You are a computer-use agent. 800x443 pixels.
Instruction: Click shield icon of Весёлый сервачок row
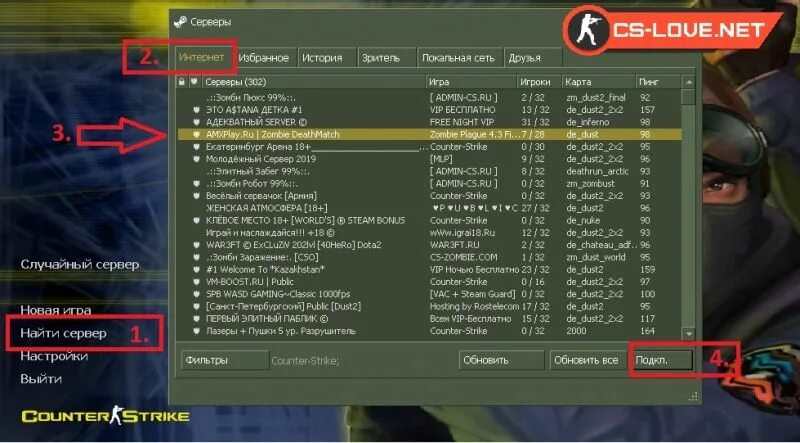(x=195, y=196)
